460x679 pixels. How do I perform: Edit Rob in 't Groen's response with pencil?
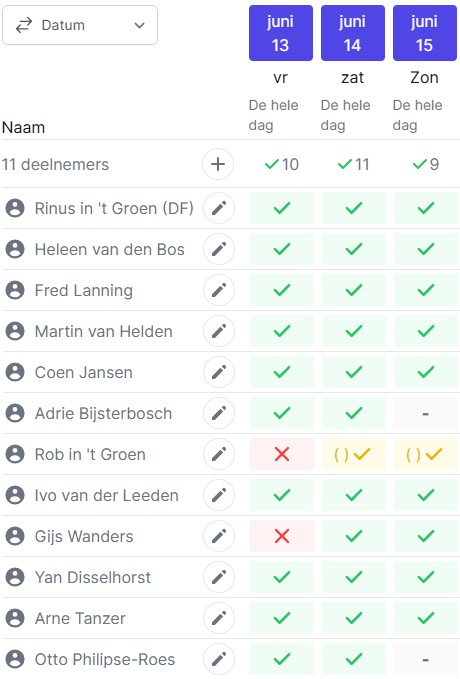tap(219, 454)
